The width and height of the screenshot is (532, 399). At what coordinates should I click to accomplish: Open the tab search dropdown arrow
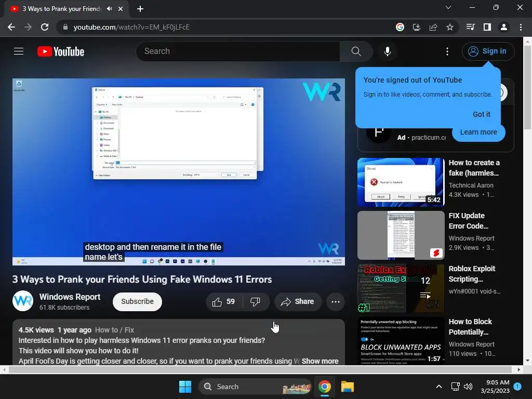pyautogui.click(x=448, y=7)
